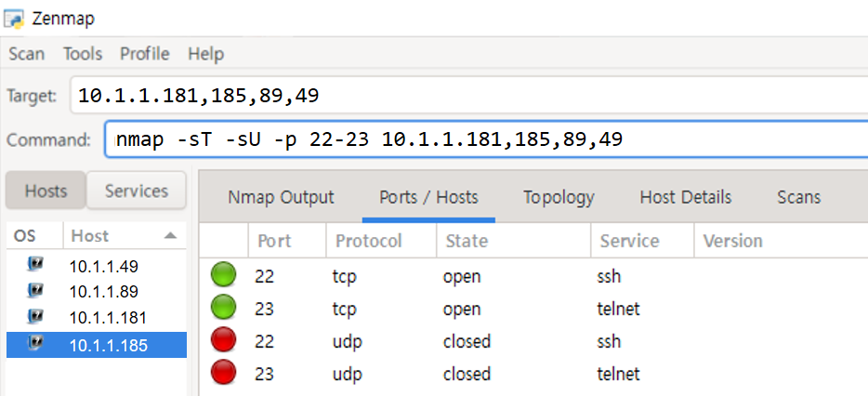Sort table by Port column header

pyautogui.click(x=287, y=241)
